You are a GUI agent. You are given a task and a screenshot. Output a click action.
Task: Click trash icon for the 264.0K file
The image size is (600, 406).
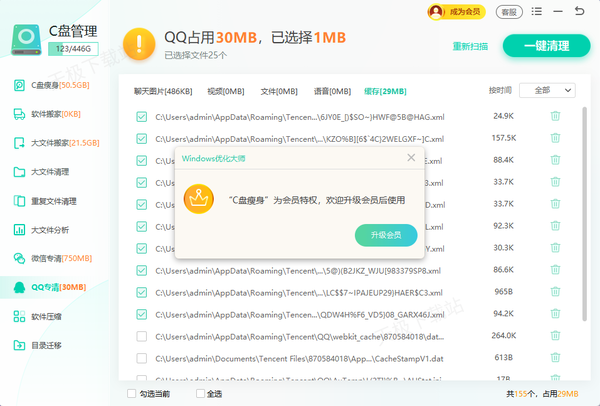[x=555, y=336]
